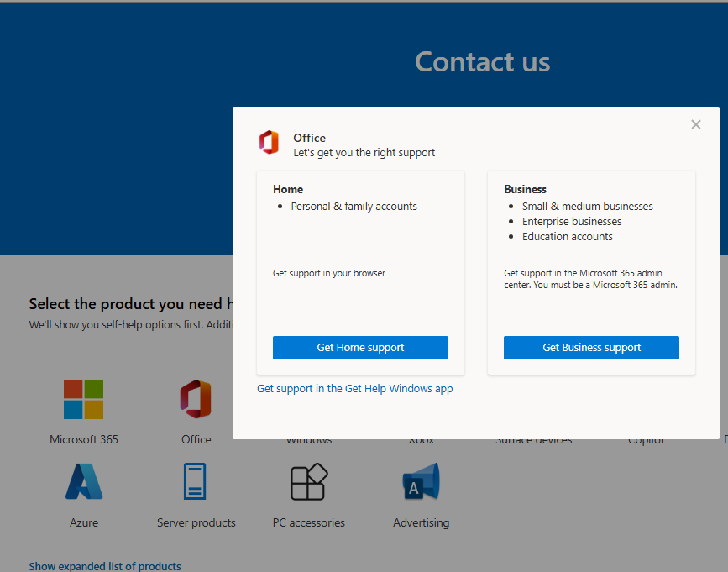Pick the Advertising product icon

tap(422, 481)
